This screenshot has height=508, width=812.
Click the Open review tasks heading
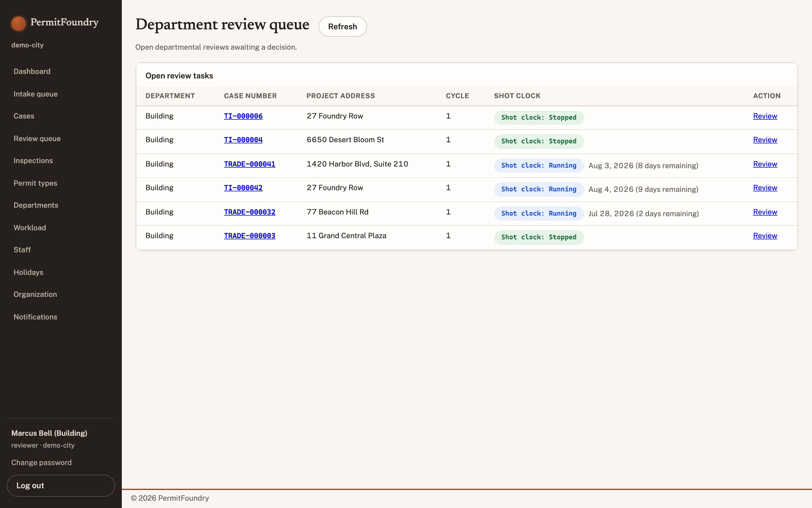coord(179,76)
